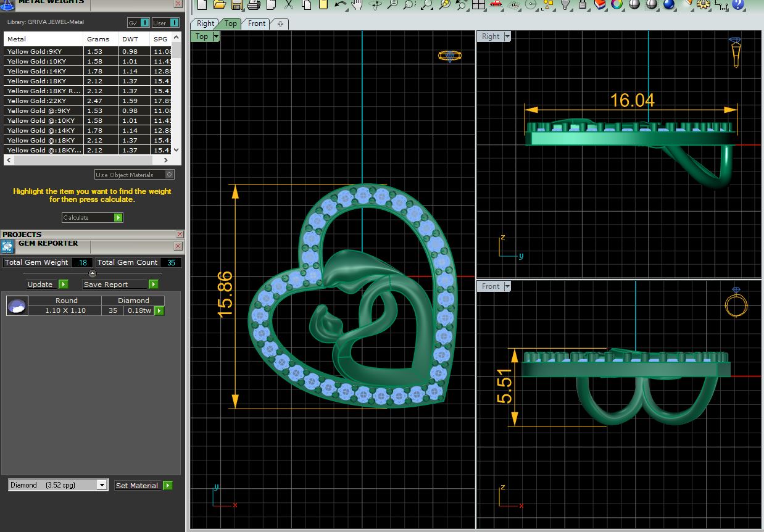Select the Yellow Gold @:10KY row
Image resolution: width=764 pixels, height=532 pixels.
pyautogui.click(x=87, y=120)
